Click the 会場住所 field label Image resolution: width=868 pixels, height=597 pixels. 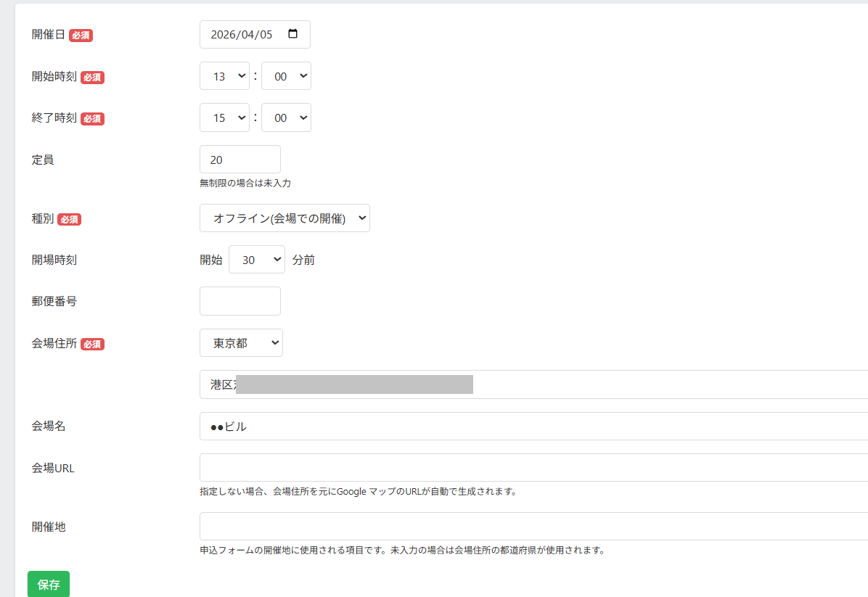pos(54,344)
